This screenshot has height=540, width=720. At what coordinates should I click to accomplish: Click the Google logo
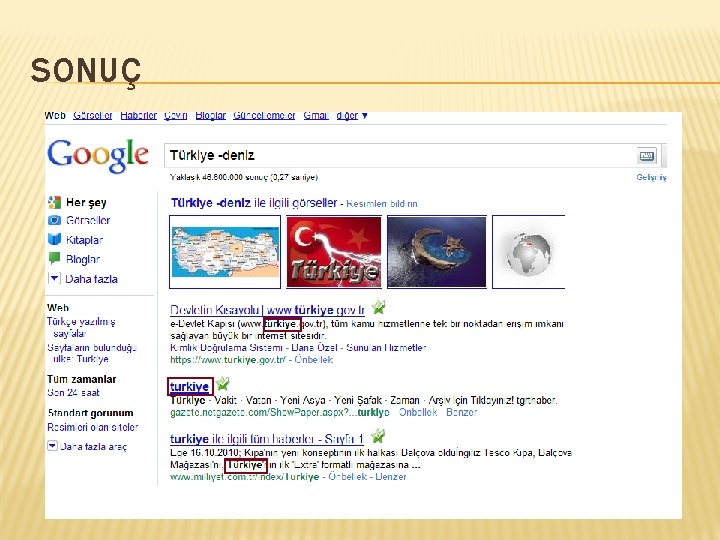[x=98, y=156]
